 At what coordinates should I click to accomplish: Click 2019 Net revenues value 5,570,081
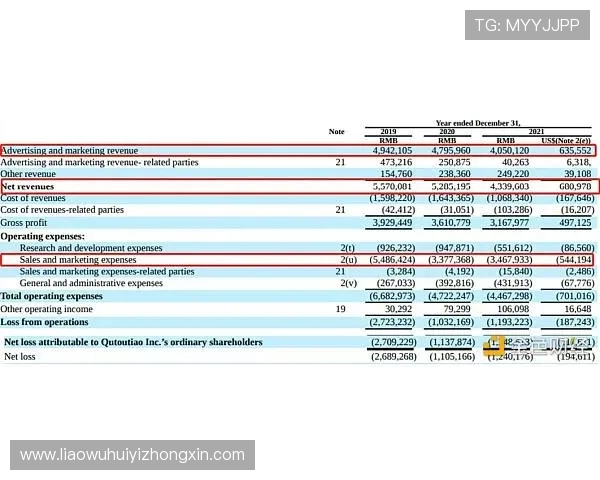click(x=391, y=186)
